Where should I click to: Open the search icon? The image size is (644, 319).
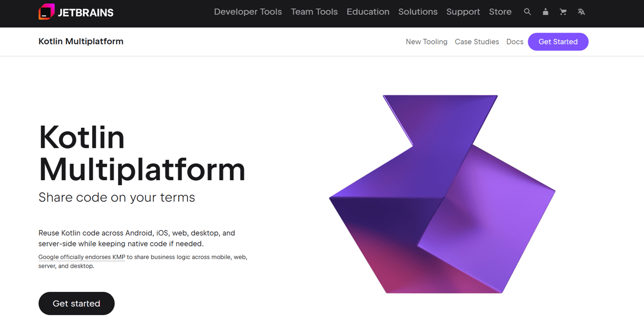coord(527,12)
